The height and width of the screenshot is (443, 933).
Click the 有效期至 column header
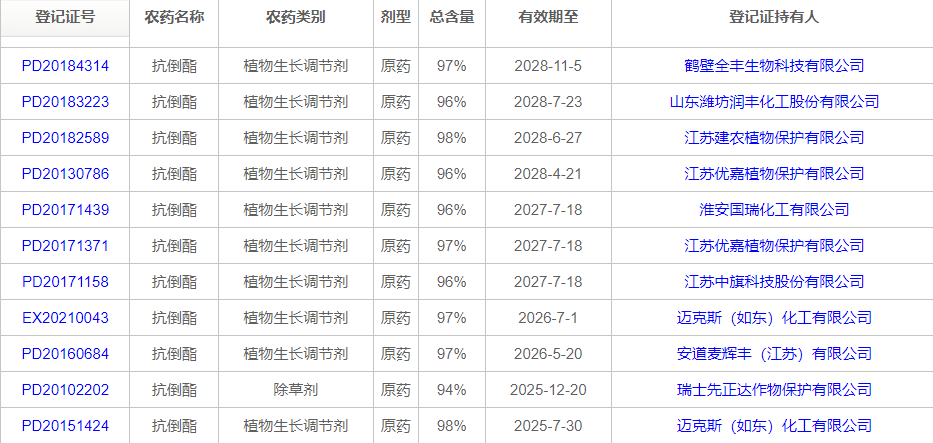click(548, 18)
